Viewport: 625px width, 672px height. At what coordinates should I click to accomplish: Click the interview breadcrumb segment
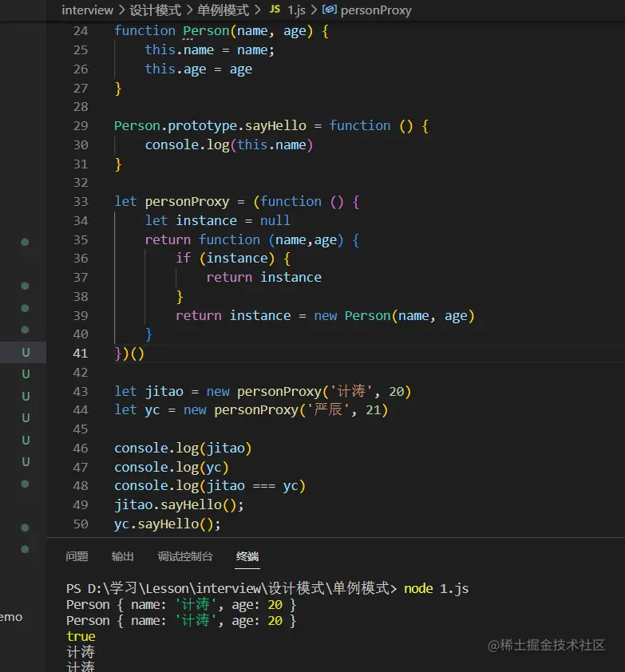pos(88,10)
